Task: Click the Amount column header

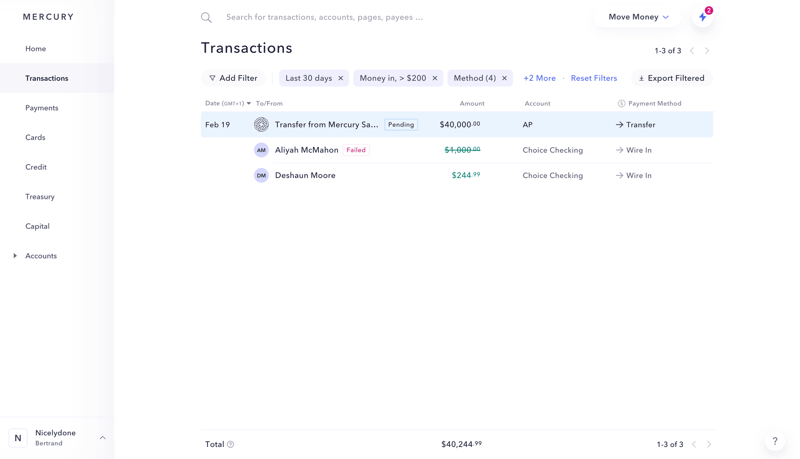Action: click(x=472, y=104)
